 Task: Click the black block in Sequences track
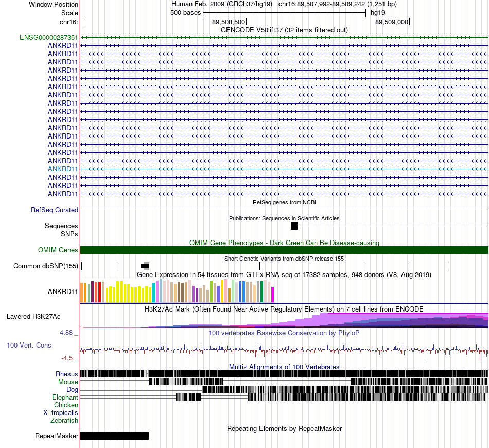point(294,226)
